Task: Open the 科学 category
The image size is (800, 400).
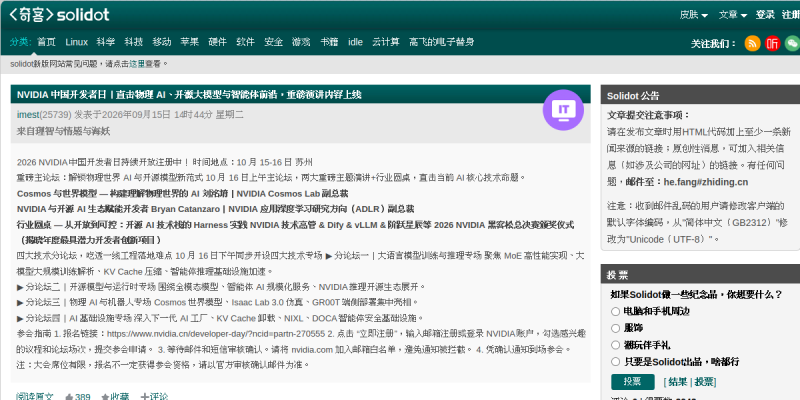Action: click(x=106, y=42)
